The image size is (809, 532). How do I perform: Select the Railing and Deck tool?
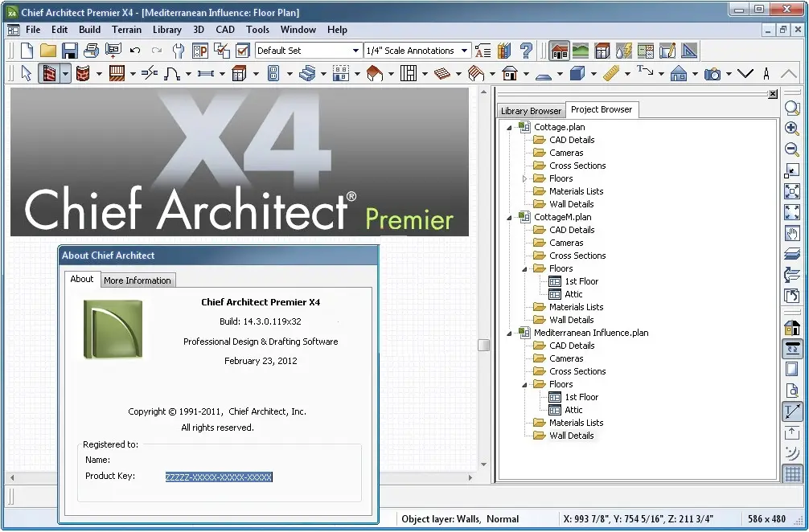117,74
